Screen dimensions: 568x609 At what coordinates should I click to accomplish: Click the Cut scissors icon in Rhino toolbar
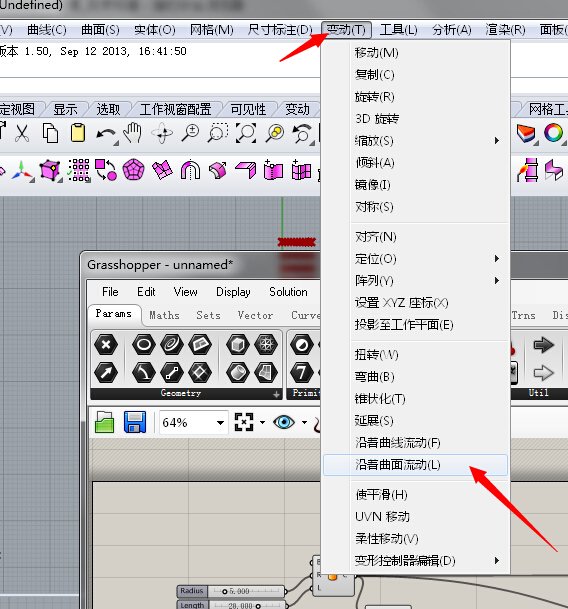[x=22, y=134]
